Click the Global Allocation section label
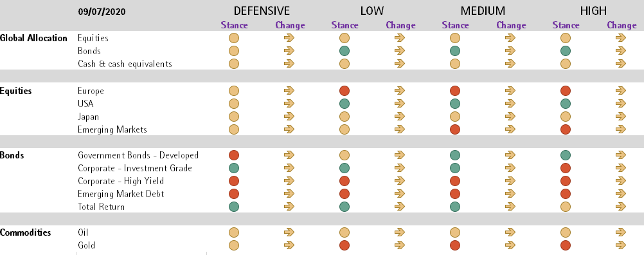 33,38
